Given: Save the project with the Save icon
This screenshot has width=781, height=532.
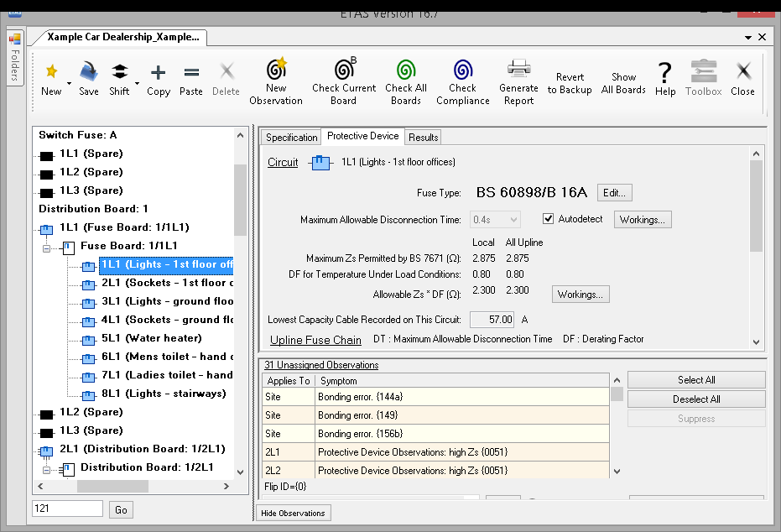Looking at the screenshot, I should (x=89, y=72).
